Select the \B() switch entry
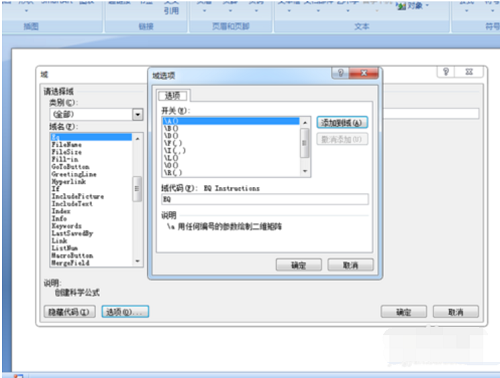 point(231,128)
